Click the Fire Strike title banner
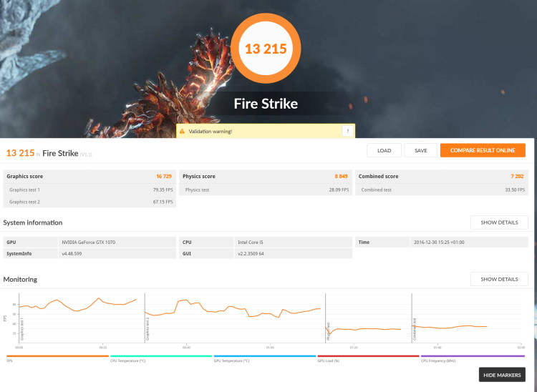Screen dimensions: 537x392 click(266, 104)
